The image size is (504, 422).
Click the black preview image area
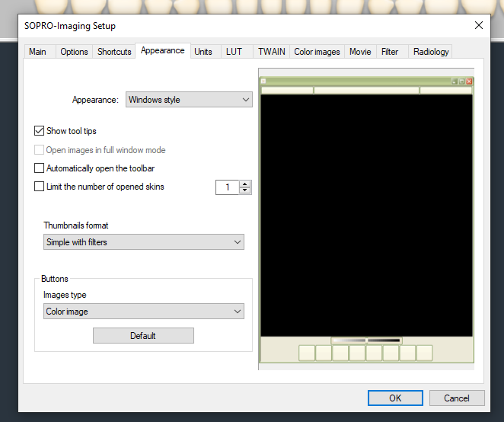click(x=366, y=216)
